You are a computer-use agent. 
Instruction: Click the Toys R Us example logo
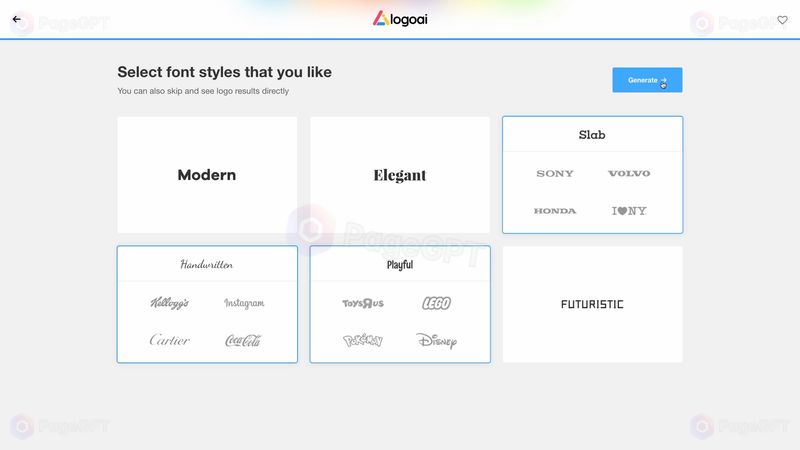pyautogui.click(x=363, y=304)
